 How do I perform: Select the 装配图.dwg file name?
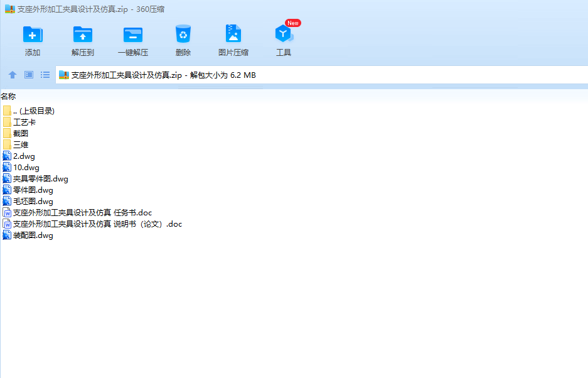pos(33,235)
